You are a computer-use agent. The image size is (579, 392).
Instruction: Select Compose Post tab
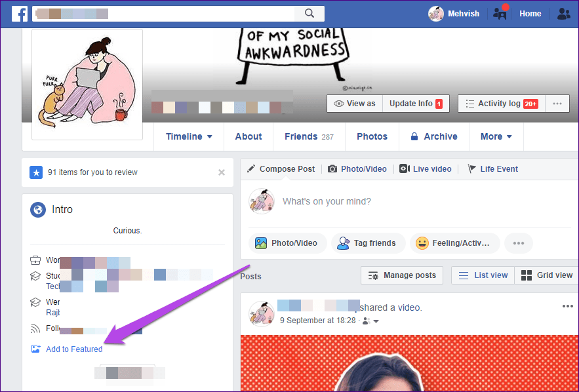[x=282, y=169]
